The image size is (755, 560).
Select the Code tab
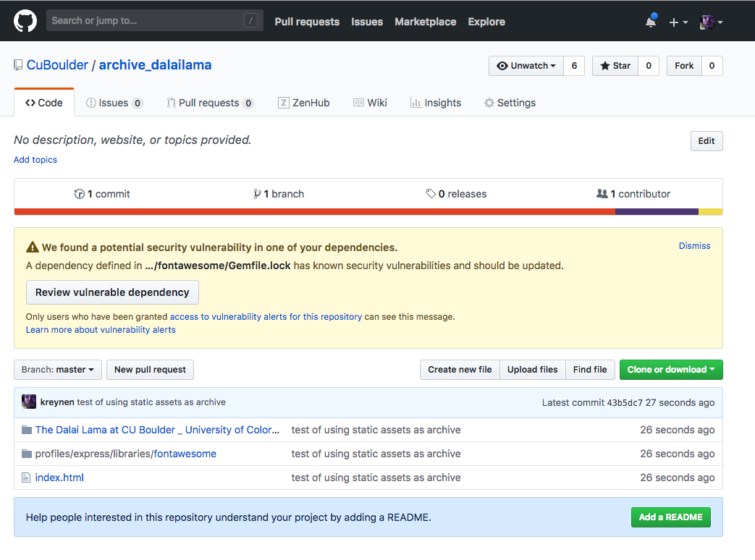tap(44, 103)
